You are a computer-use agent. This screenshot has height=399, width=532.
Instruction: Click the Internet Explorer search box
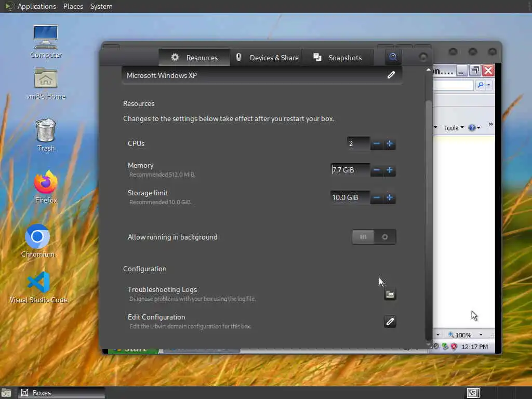(x=453, y=85)
